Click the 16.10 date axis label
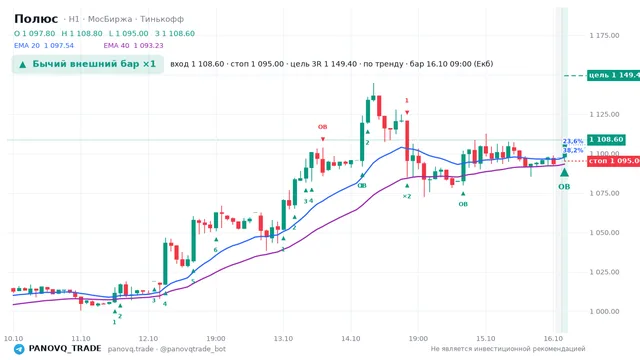Screen dimensions: 640x360 pyautogui.click(x=553, y=339)
